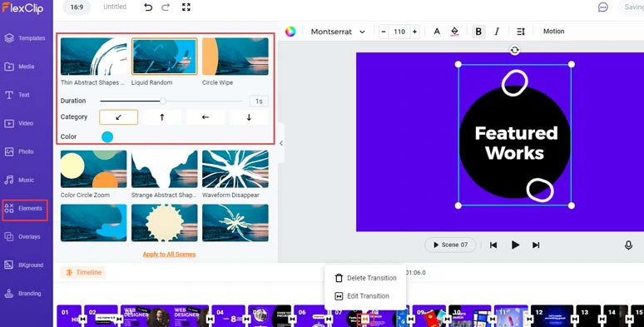Open fullscreen preview icon
Viewport: 644px width, 327px height.
pyautogui.click(x=186, y=7)
